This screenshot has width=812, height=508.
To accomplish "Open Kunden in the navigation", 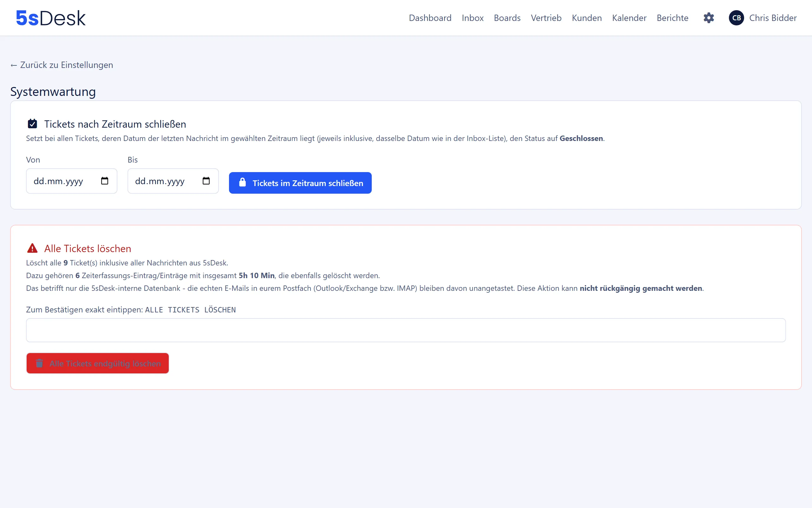I will [586, 18].
